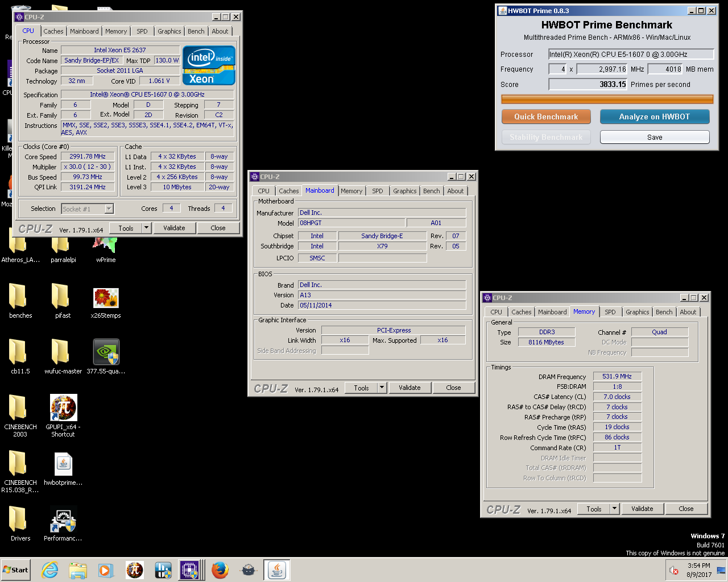The image size is (728, 582).
Task: Open Internet Explorer from the taskbar
Action: (50, 570)
